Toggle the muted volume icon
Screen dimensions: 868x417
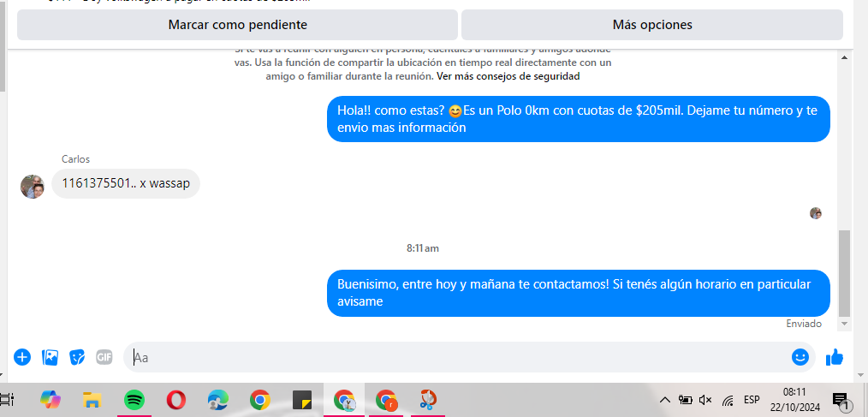[x=705, y=400]
